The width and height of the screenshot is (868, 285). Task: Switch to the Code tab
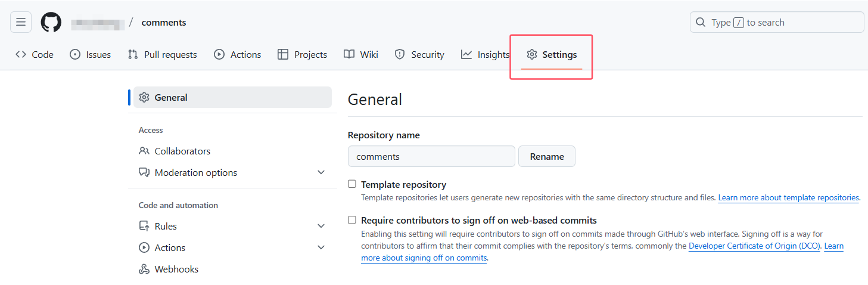[x=35, y=54]
